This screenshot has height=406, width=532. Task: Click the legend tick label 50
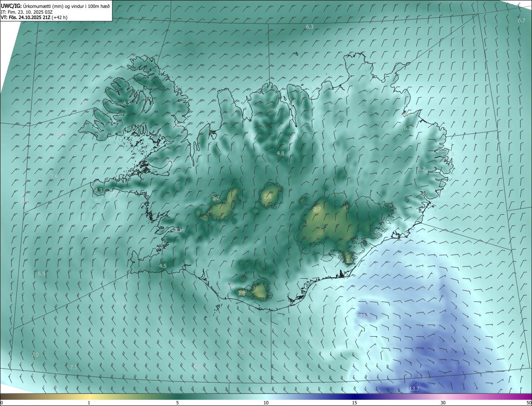pos(529,403)
